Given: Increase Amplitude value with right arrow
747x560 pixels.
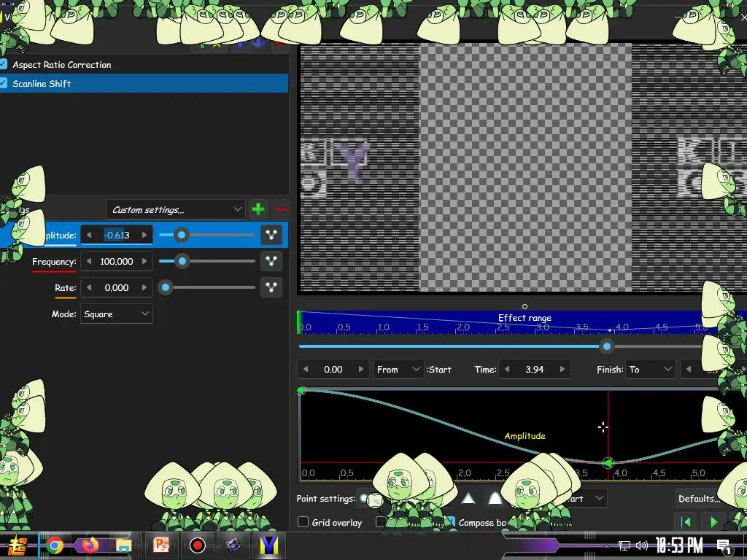Looking at the screenshot, I should tap(144, 235).
